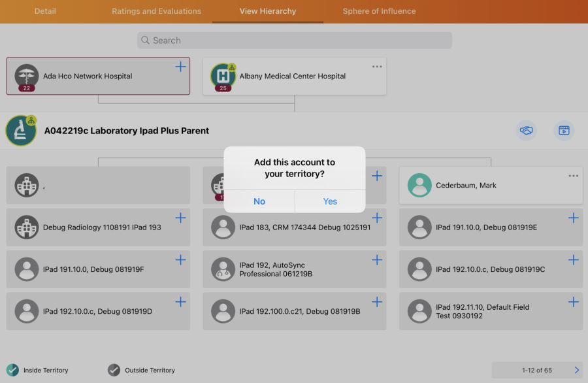Screen dimensions: 588x383
Task: Tap No in the territory dialog
Action: pyautogui.click(x=259, y=201)
